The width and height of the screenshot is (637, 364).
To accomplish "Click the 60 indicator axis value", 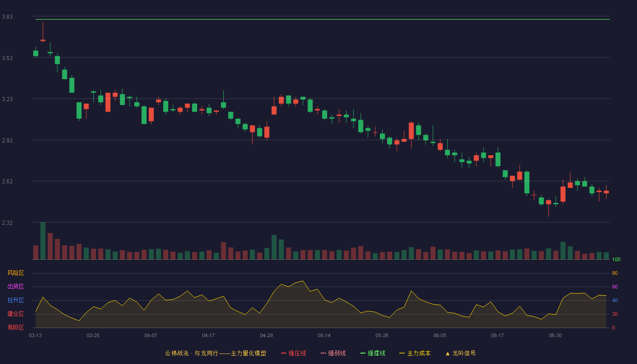I will point(615,287).
